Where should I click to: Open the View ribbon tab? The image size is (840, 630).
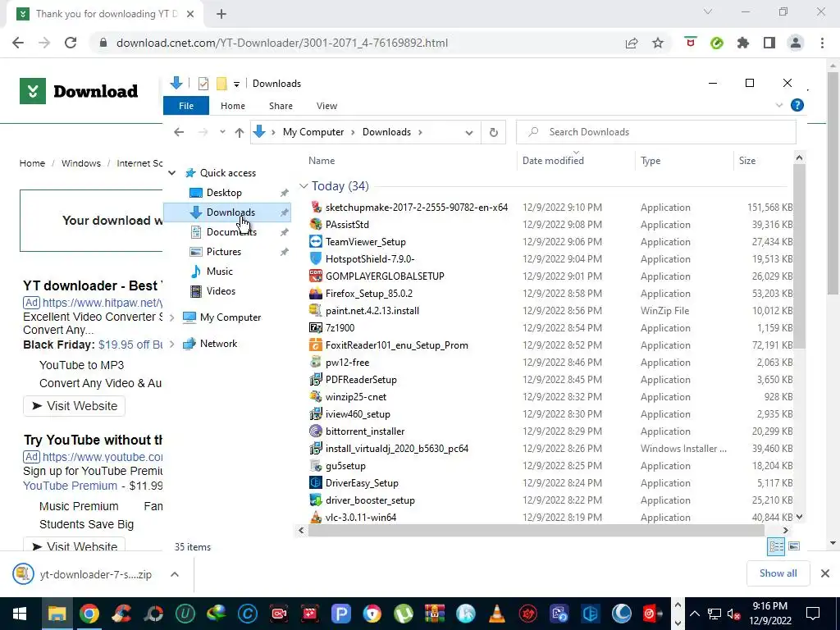pos(326,106)
